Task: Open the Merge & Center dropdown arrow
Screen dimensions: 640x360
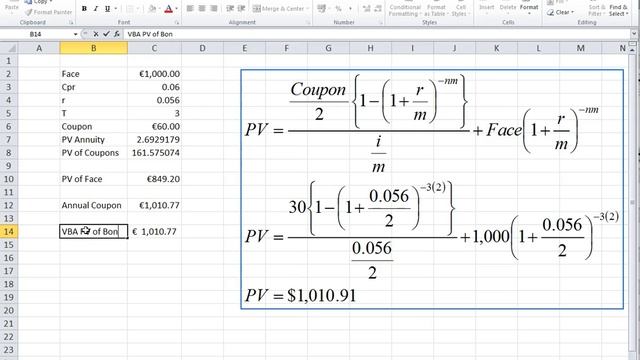Action: coord(308,8)
